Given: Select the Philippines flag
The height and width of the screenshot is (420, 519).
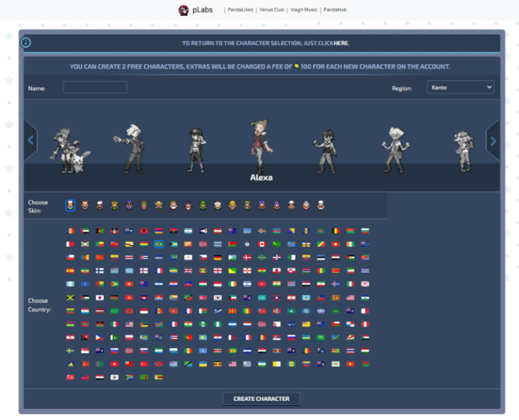Looking at the screenshot, I should pos(100,337).
